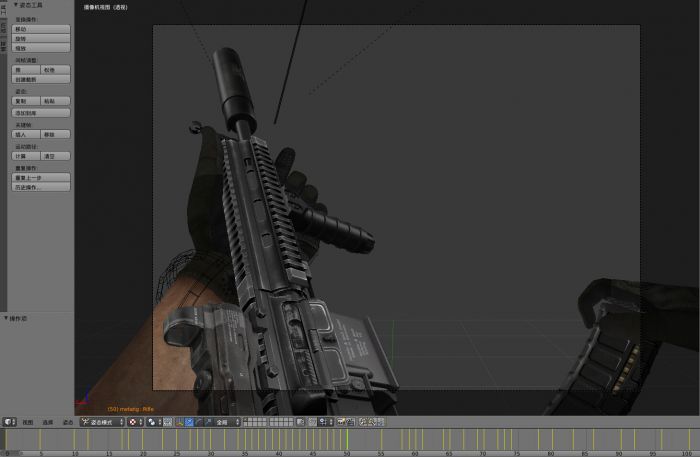Open the editor type selector icon

click(9, 422)
